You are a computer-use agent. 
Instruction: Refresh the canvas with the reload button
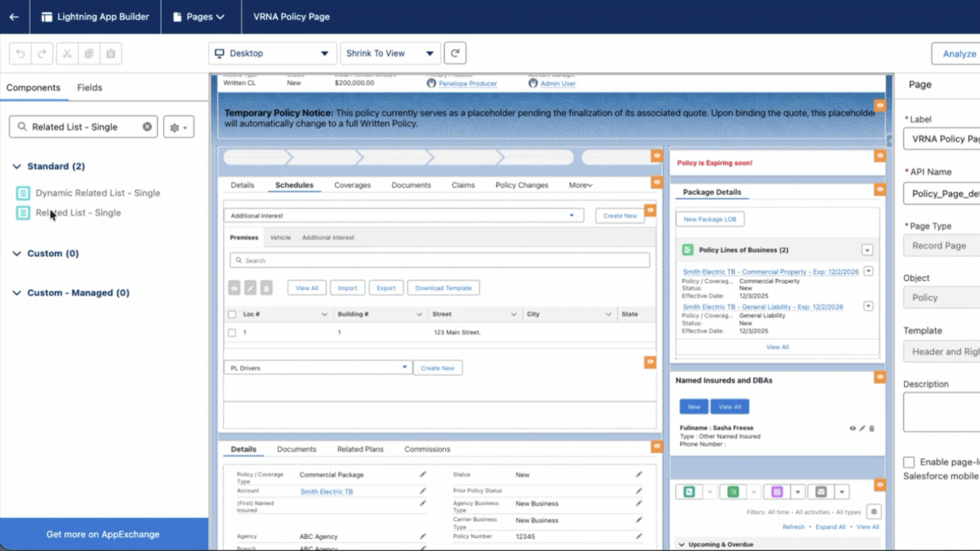pyautogui.click(x=455, y=53)
